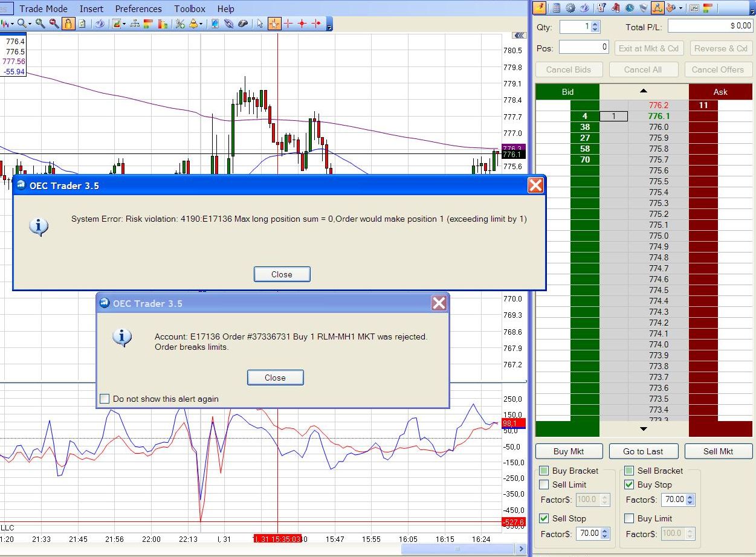Enable the Sell Limit checkbox
756x557 pixels.
(x=544, y=485)
